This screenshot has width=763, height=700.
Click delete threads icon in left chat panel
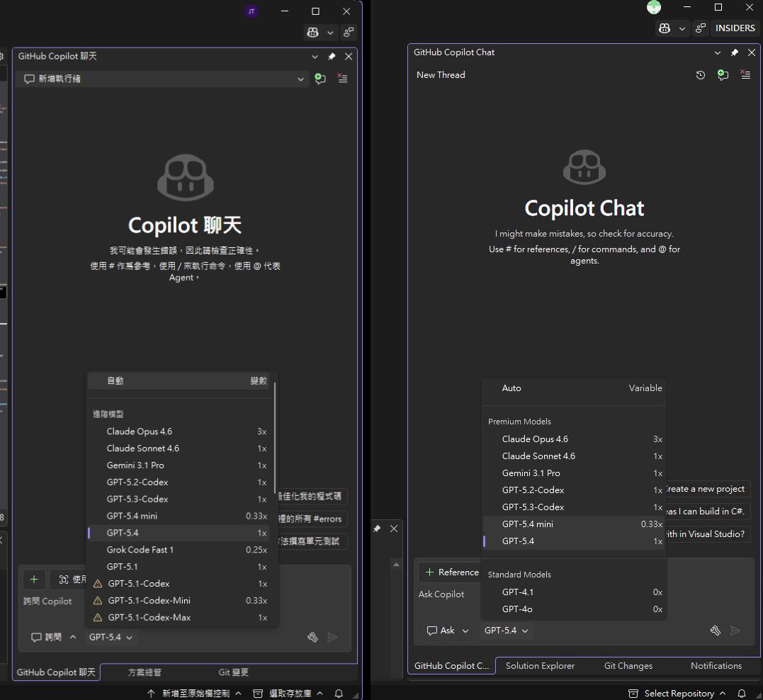click(343, 79)
